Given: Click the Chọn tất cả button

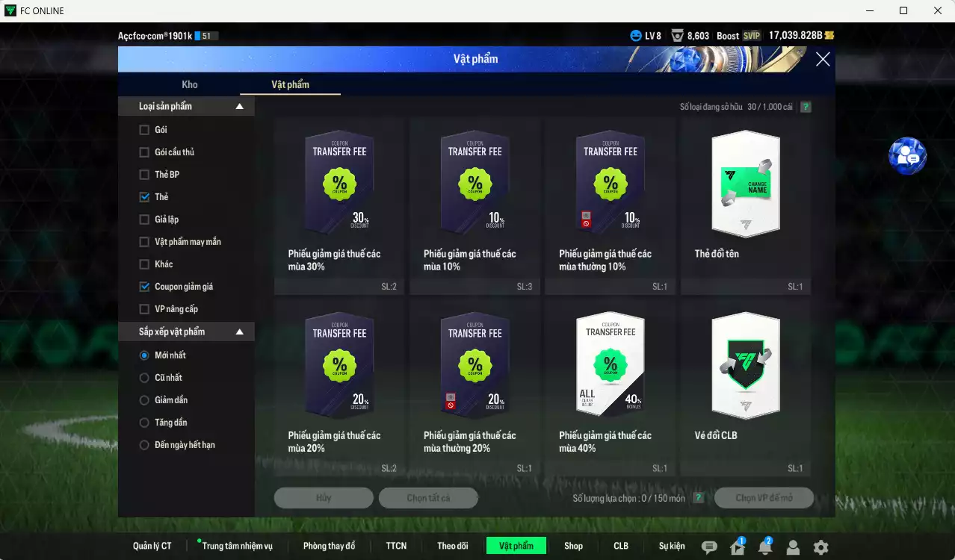Looking at the screenshot, I should click(x=428, y=498).
